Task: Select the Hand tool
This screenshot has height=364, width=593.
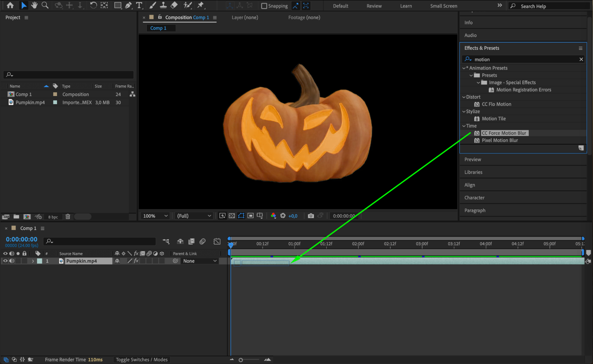Action: pos(34,5)
